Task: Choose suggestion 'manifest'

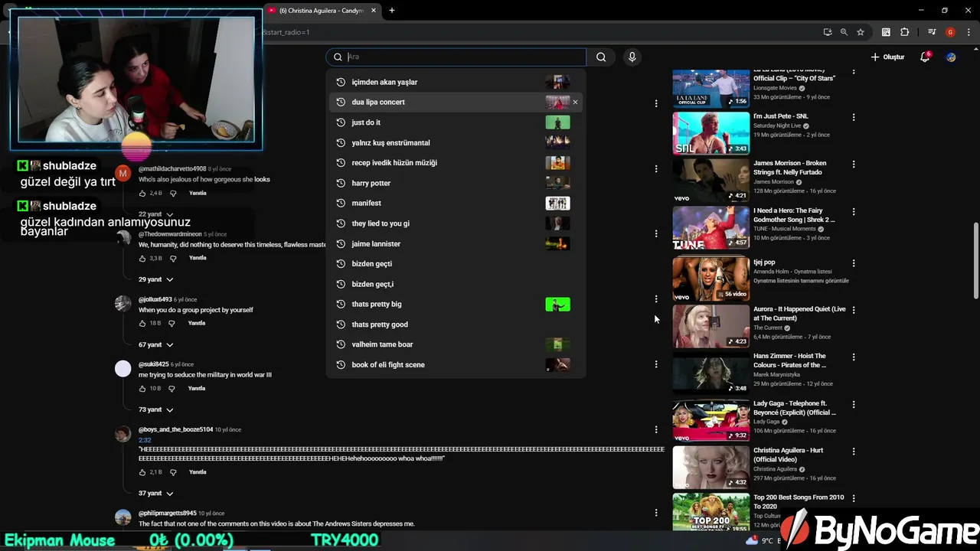Action: [x=456, y=203]
